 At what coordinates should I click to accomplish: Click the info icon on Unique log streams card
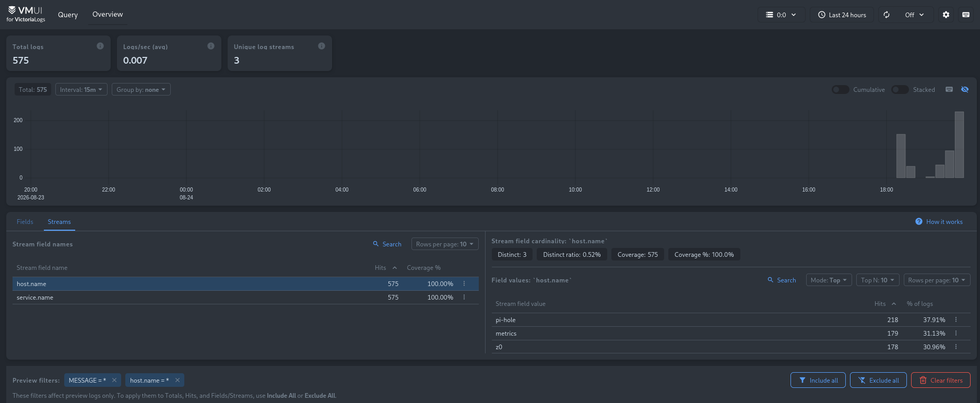(x=322, y=46)
